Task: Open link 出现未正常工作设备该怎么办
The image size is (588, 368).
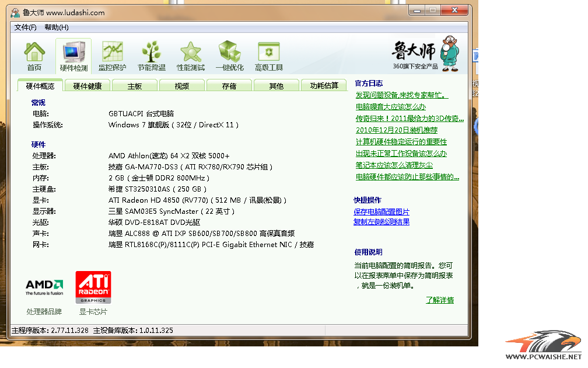Action: tap(401, 154)
